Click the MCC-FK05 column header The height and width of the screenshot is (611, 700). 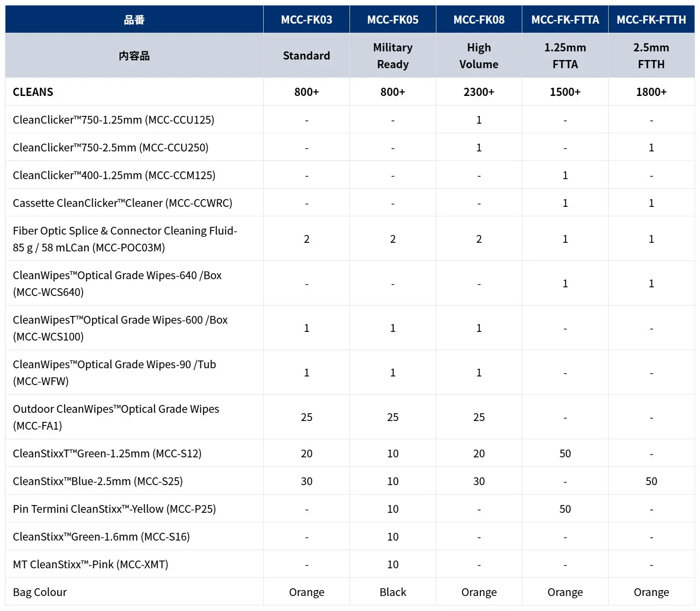pyautogui.click(x=393, y=20)
